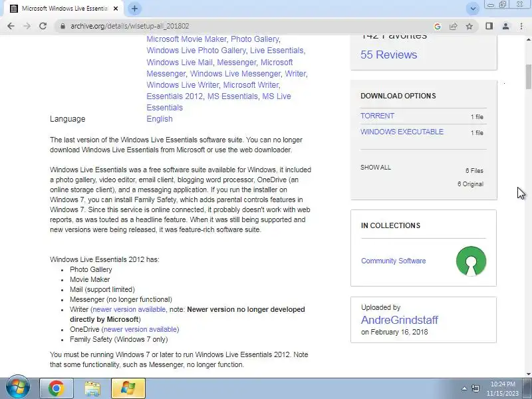This screenshot has height=399, width=532.
Task: Open the Community Software collection link
Action: [x=393, y=261]
